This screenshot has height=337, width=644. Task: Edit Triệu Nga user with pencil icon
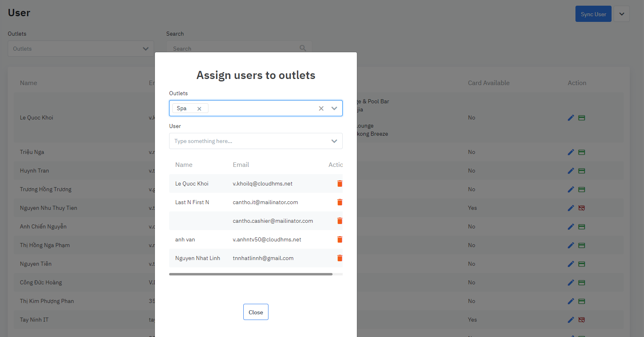(571, 152)
